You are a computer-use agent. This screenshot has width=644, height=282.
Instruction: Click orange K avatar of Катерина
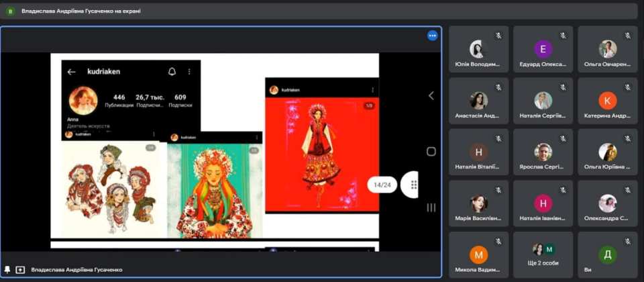click(608, 100)
